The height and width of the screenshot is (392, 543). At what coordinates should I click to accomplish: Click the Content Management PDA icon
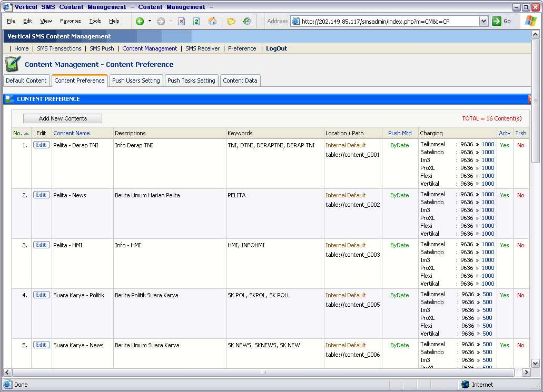tap(13, 64)
